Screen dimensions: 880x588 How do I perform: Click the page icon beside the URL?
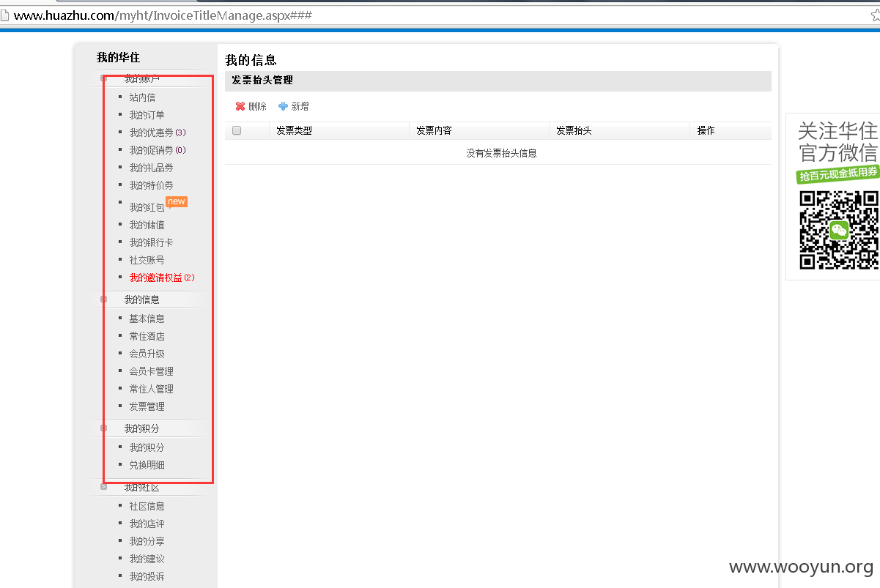4,15
